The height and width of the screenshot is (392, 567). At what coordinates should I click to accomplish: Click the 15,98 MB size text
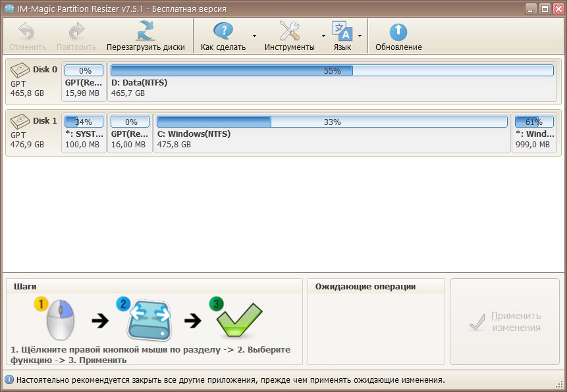[82, 93]
